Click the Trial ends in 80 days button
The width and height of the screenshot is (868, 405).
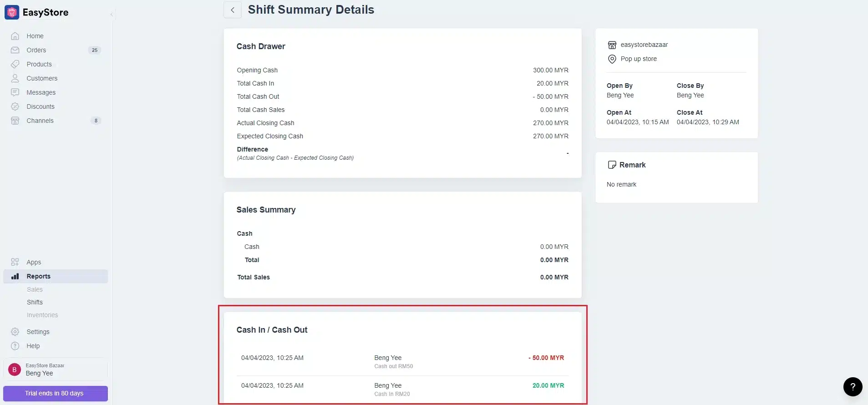pos(56,393)
